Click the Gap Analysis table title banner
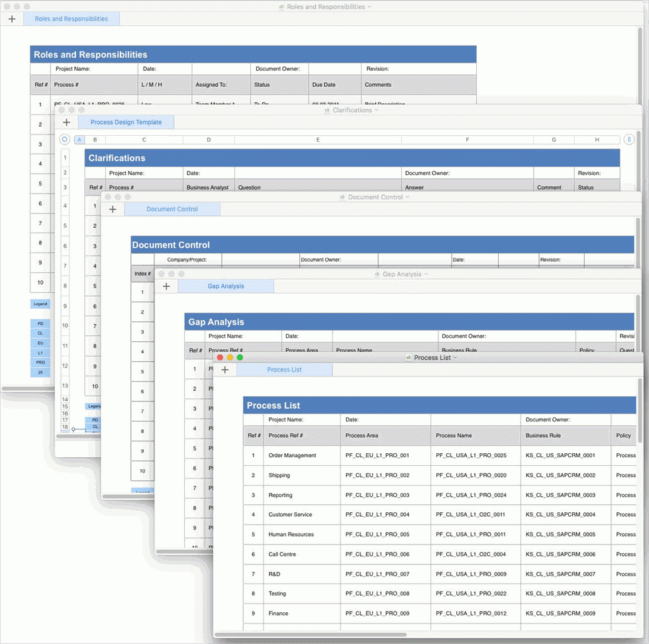This screenshot has height=644, width=649. 409,322
